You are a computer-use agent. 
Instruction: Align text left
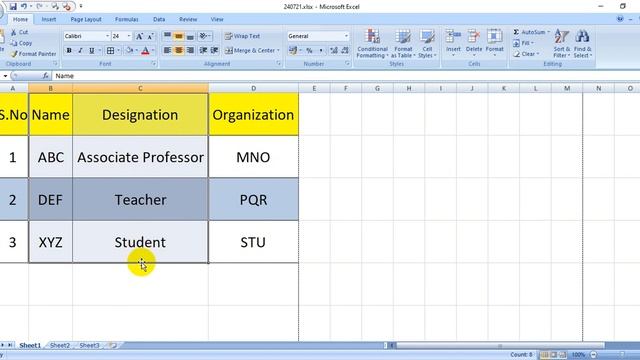tap(167, 51)
